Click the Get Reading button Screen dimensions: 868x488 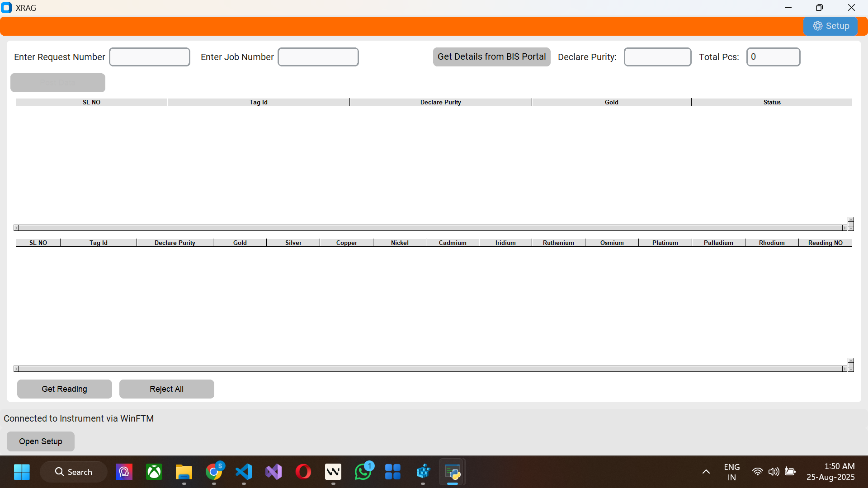tap(64, 389)
